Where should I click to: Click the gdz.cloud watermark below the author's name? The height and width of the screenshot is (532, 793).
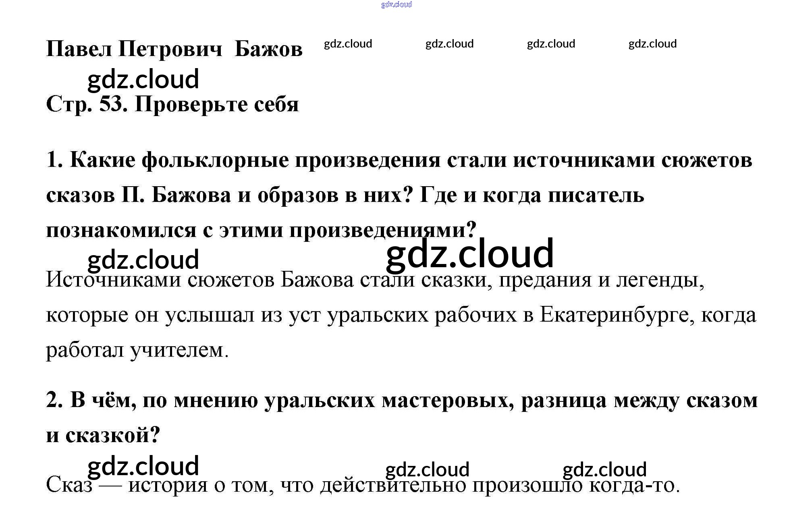click(143, 79)
